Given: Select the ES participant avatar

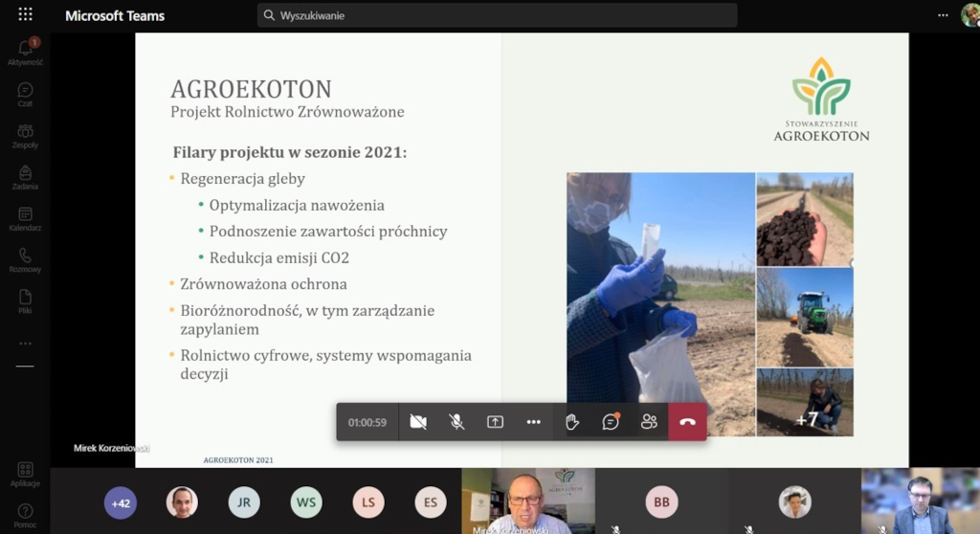Looking at the screenshot, I should pyautogui.click(x=431, y=502).
